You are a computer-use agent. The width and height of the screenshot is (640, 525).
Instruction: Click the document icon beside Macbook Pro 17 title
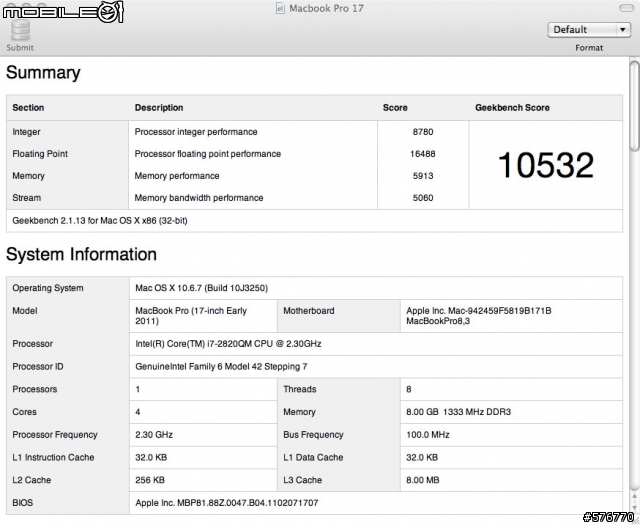(x=280, y=8)
